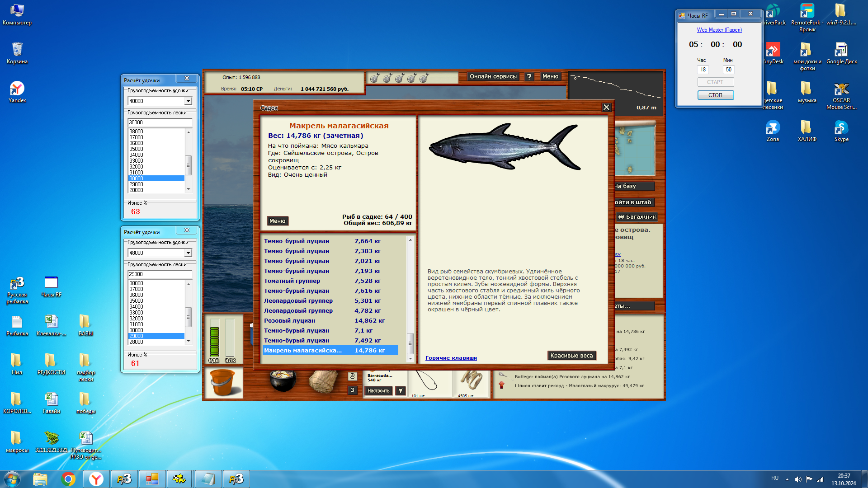Open Русская рыбалка desktop shortcut

[17, 290]
